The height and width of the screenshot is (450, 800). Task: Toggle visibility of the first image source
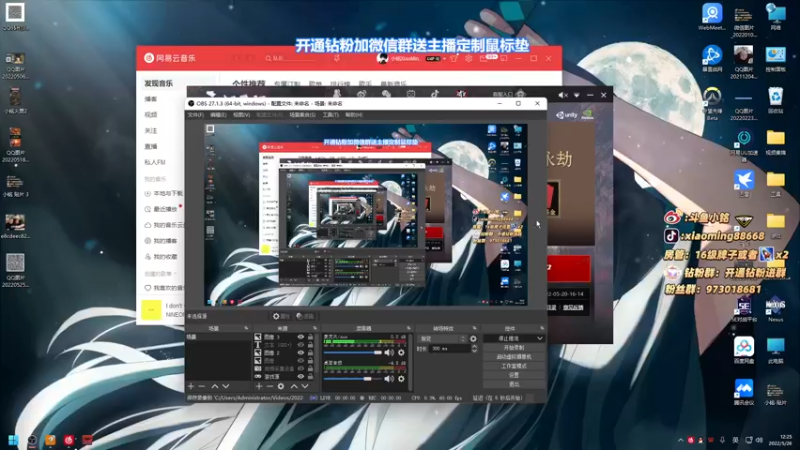click(x=301, y=337)
